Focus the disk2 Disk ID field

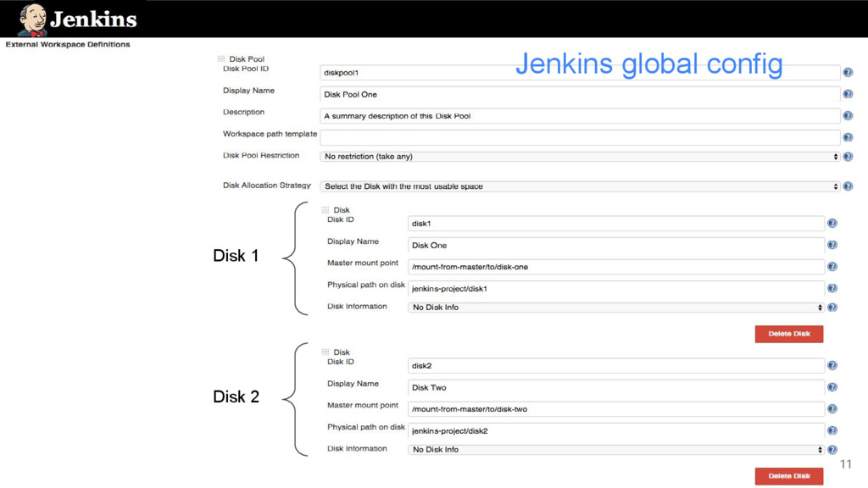click(x=615, y=366)
